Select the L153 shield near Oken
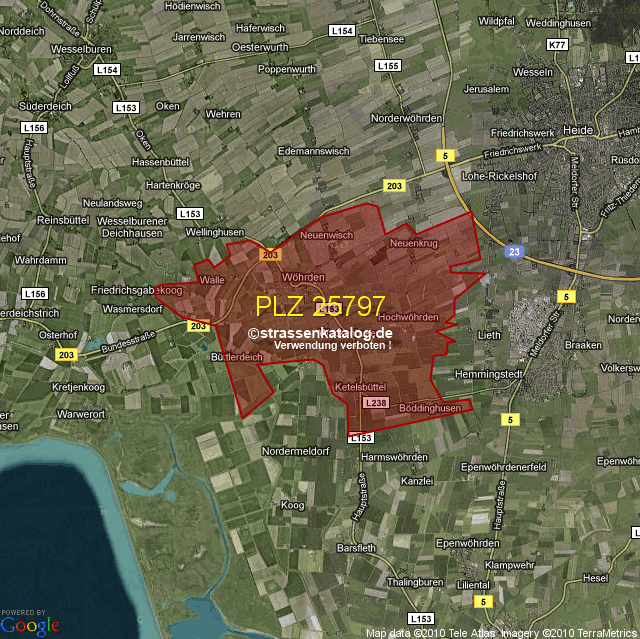640x639 pixels. click(126, 107)
